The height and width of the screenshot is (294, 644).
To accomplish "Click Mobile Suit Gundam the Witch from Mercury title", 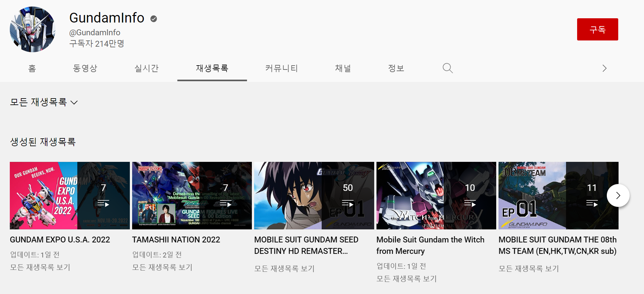I will (430, 245).
